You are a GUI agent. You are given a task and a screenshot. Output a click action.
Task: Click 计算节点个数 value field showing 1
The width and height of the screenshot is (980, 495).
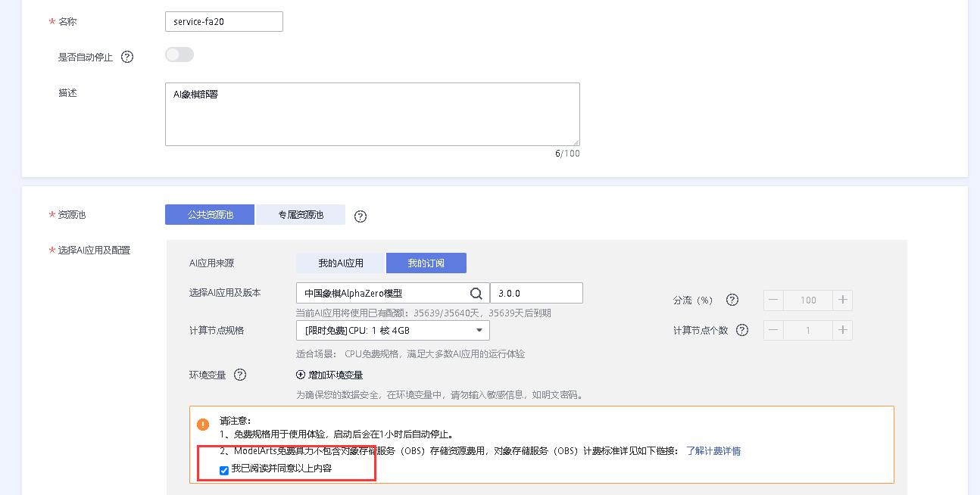808,330
